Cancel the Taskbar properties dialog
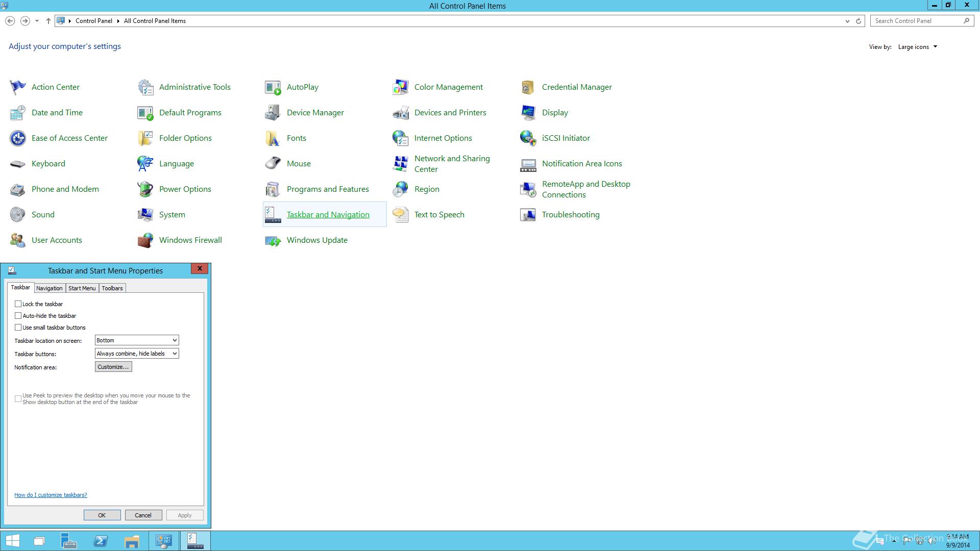Screen dimensions: 980x551 pos(143,515)
